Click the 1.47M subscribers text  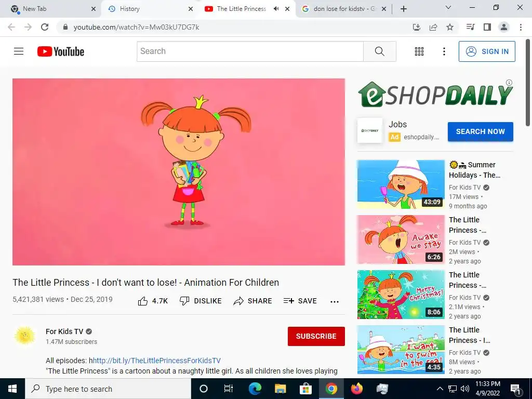tap(72, 342)
